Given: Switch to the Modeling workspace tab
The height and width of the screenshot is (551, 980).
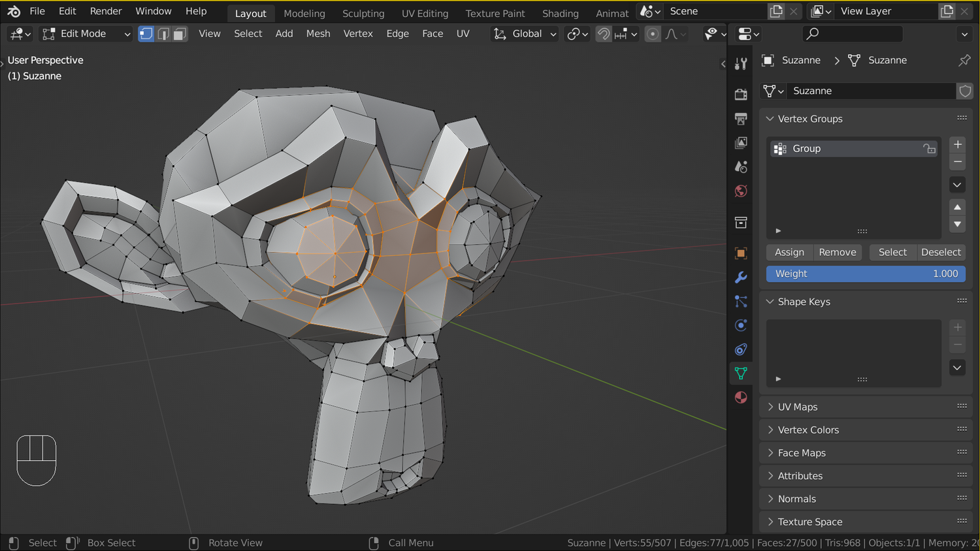Looking at the screenshot, I should pyautogui.click(x=304, y=13).
